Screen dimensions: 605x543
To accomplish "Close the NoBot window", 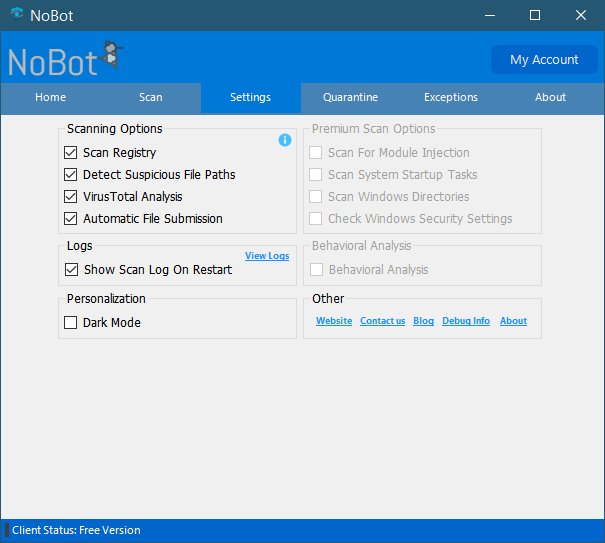I will [581, 15].
